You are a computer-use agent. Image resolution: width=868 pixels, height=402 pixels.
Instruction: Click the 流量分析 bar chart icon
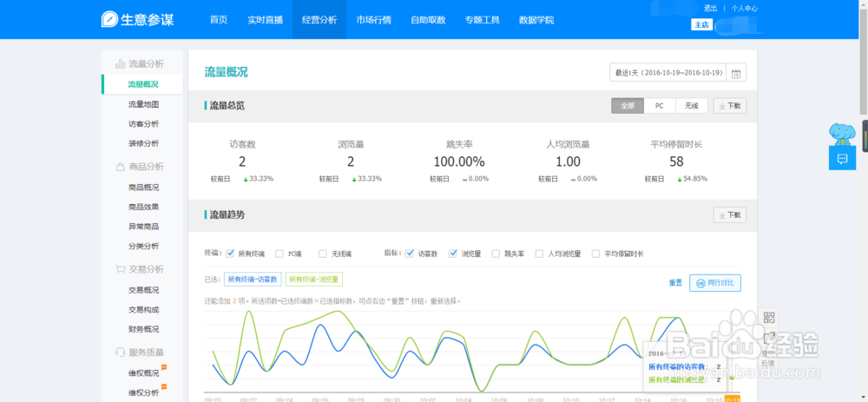(120, 63)
